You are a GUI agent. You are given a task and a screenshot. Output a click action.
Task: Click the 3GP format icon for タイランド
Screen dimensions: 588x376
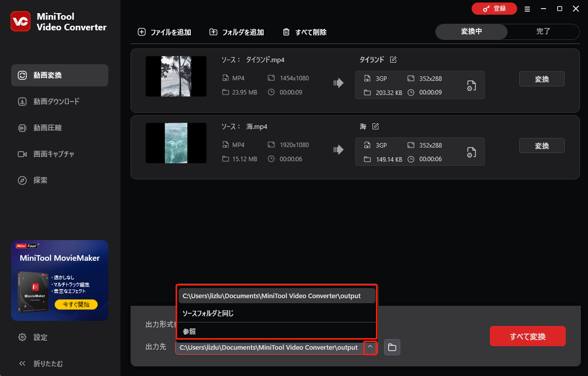[x=367, y=79]
